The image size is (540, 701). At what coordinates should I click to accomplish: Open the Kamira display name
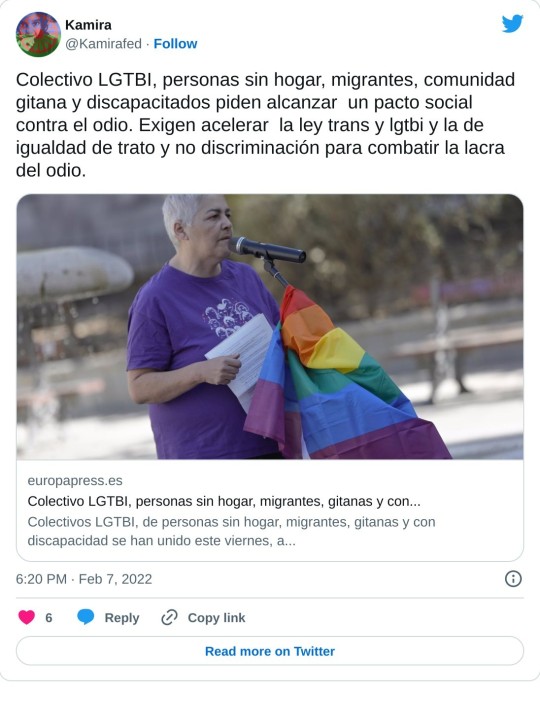(x=88, y=25)
